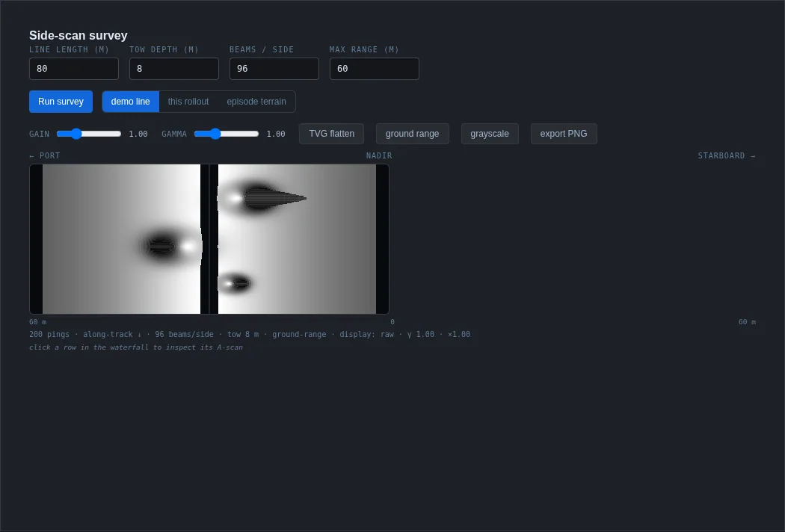Focus the Max range input field
The height and width of the screenshot is (532, 785).
click(x=375, y=69)
